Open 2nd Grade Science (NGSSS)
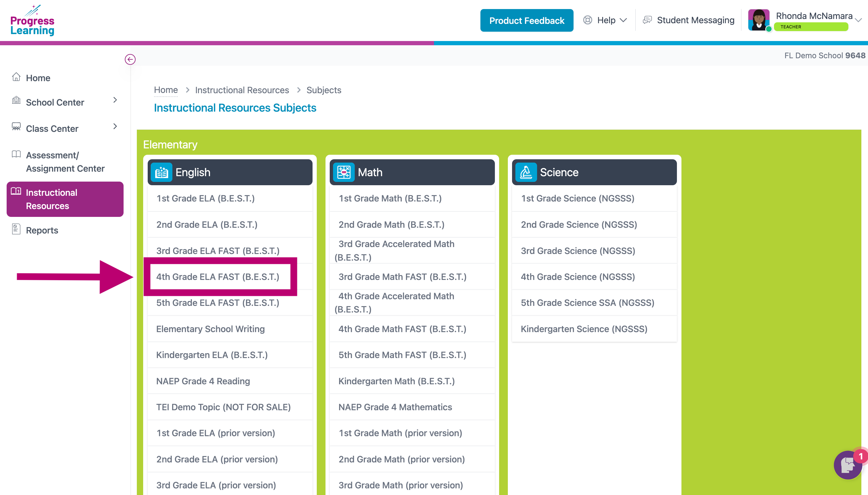 [x=594, y=225]
